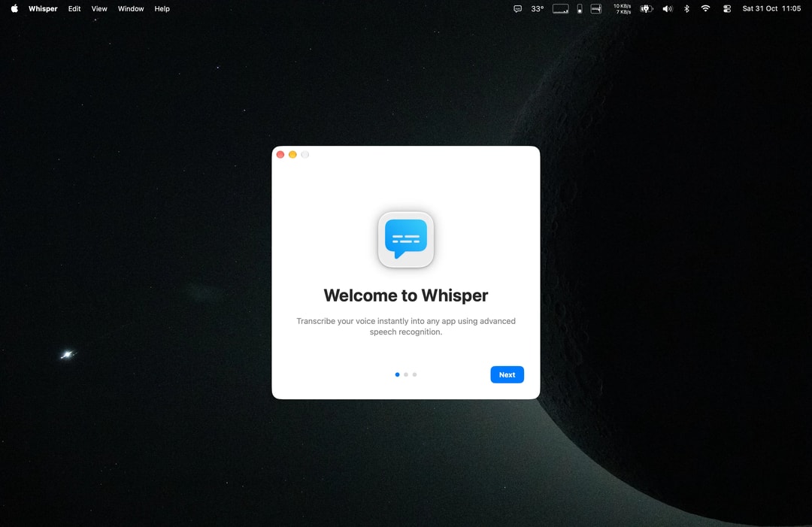Click the 33° temperature status item
Image resolution: width=812 pixels, height=527 pixels.
(538, 9)
